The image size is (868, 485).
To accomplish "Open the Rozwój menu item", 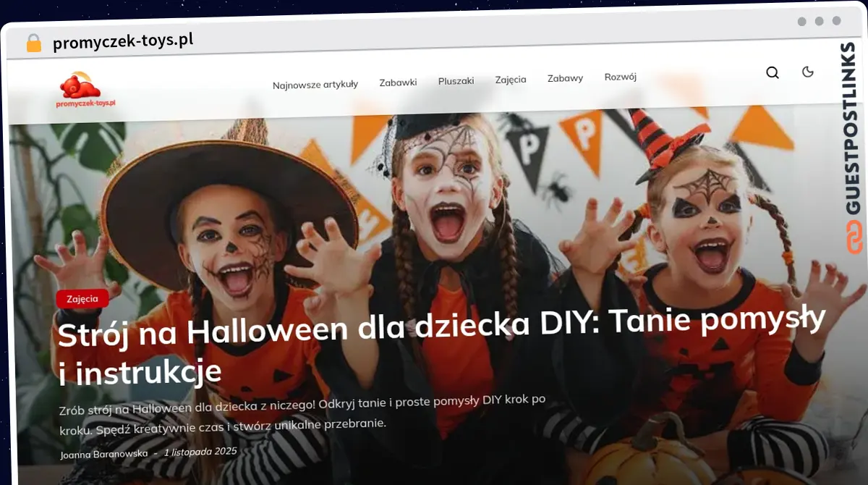I will click(x=621, y=77).
